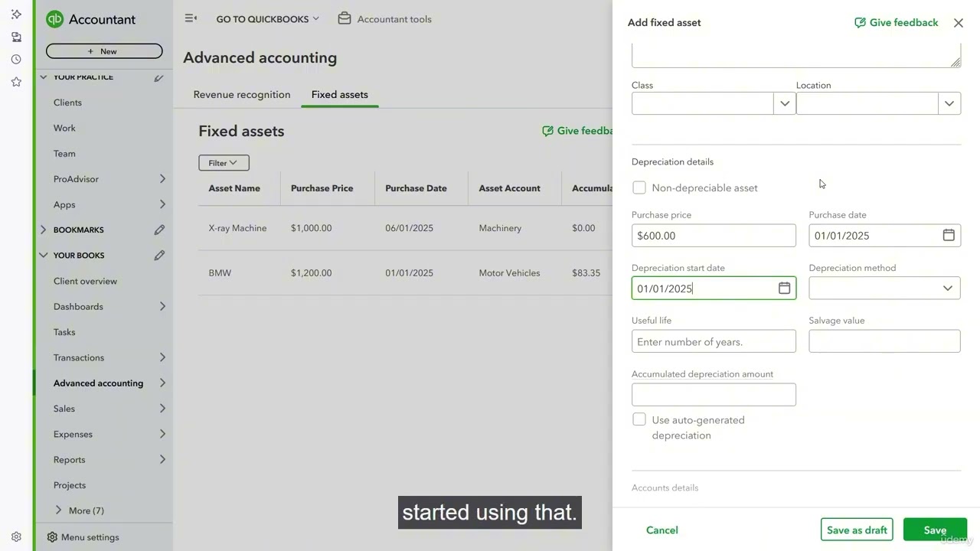Open the Depreciation method dropdown
The image size is (980, 551).
tap(884, 288)
